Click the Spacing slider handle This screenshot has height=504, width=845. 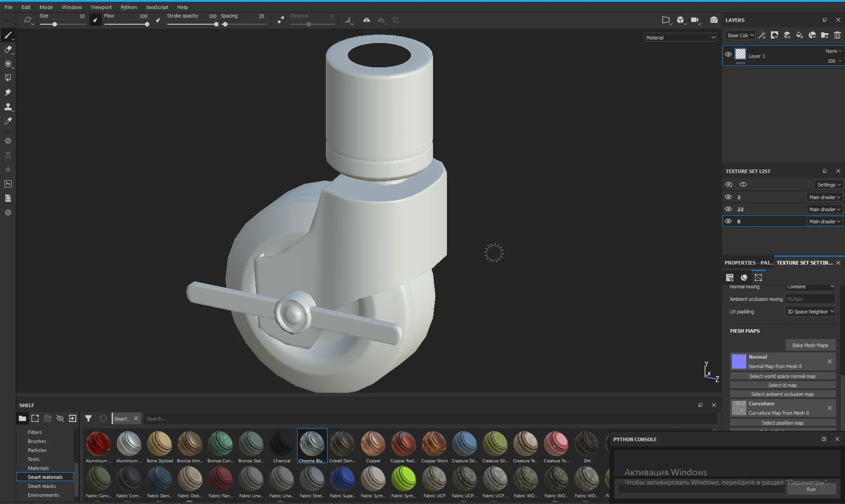(225, 24)
